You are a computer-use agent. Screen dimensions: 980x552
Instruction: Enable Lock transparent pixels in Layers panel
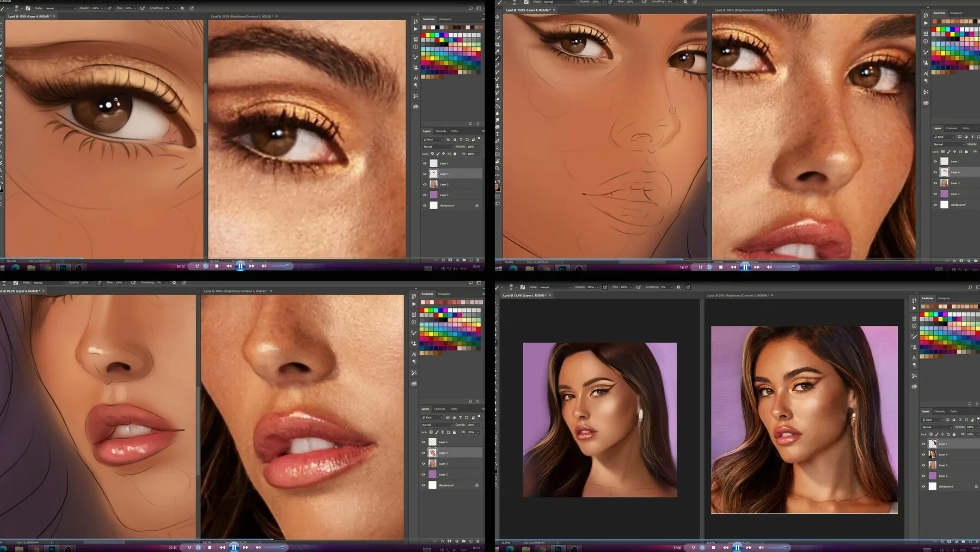(432, 154)
